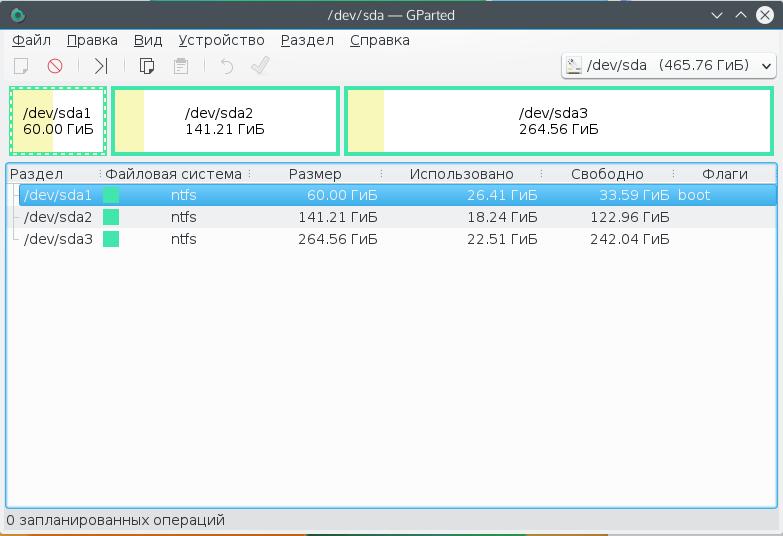The height and width of the screenshot is (536, 783).
Task: Click the Paste partition toolbar icon
Action: (x=181, y=66)
